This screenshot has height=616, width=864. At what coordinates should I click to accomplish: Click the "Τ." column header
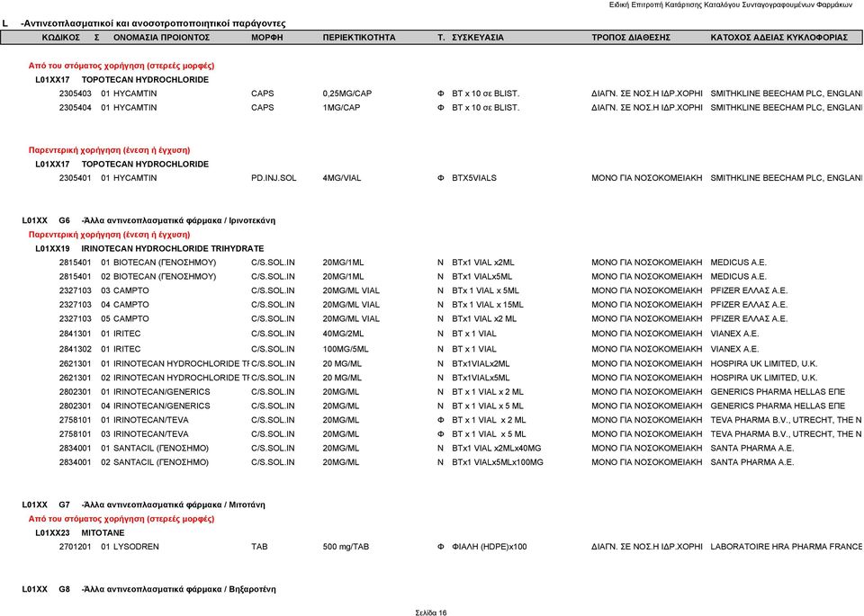point(441,38)
